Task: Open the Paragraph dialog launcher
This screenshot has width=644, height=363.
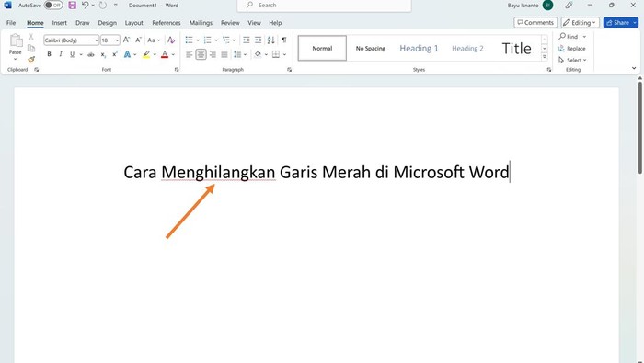Action: click(289, 70)
